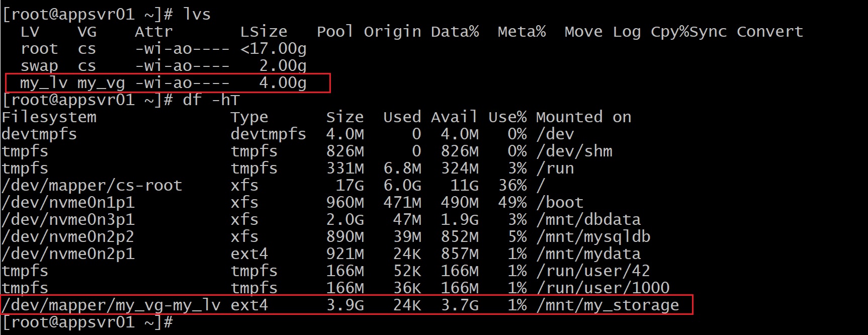Click the /boot mount point
The height and width of the screenshot is (335, 868).
(x=560, y=202)
